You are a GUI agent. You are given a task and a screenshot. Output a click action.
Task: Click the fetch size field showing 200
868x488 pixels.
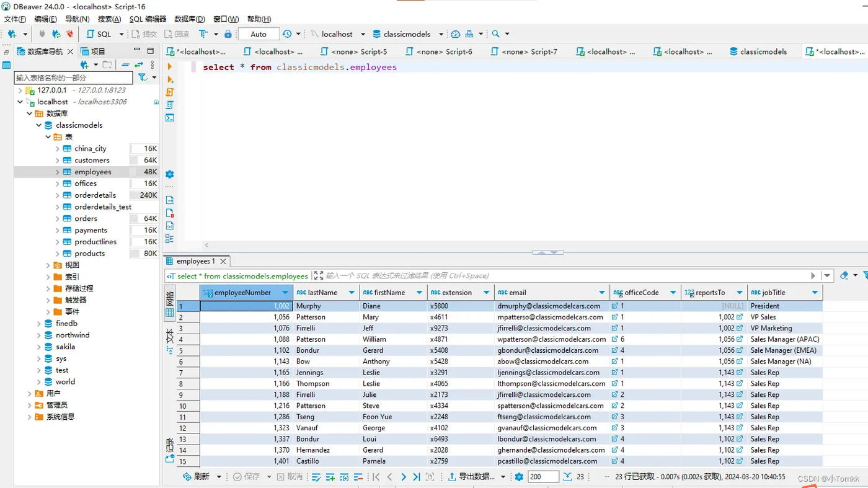tap(542, 477)
